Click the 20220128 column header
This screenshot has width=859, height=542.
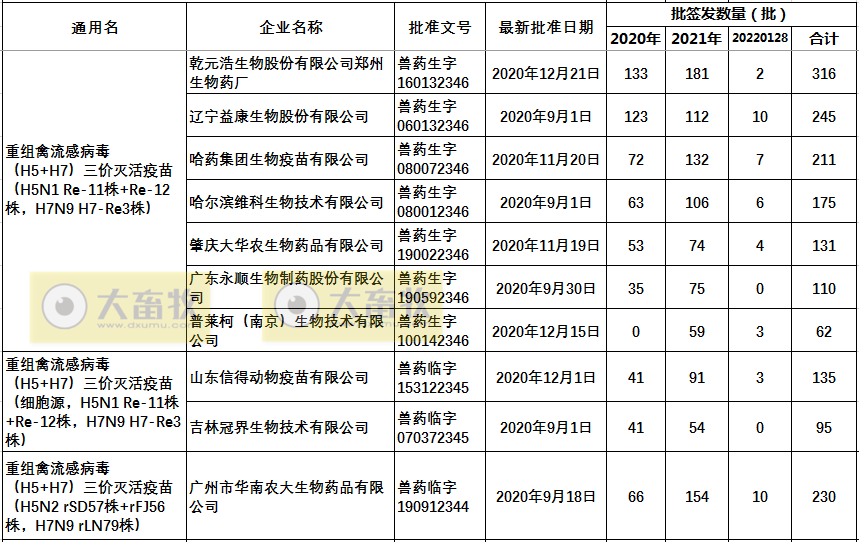tap(759, 39)
